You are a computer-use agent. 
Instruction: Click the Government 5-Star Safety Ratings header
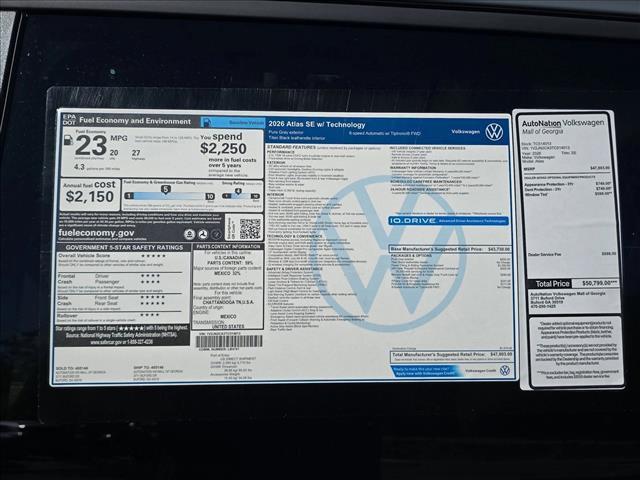click(x=122, y=246)
